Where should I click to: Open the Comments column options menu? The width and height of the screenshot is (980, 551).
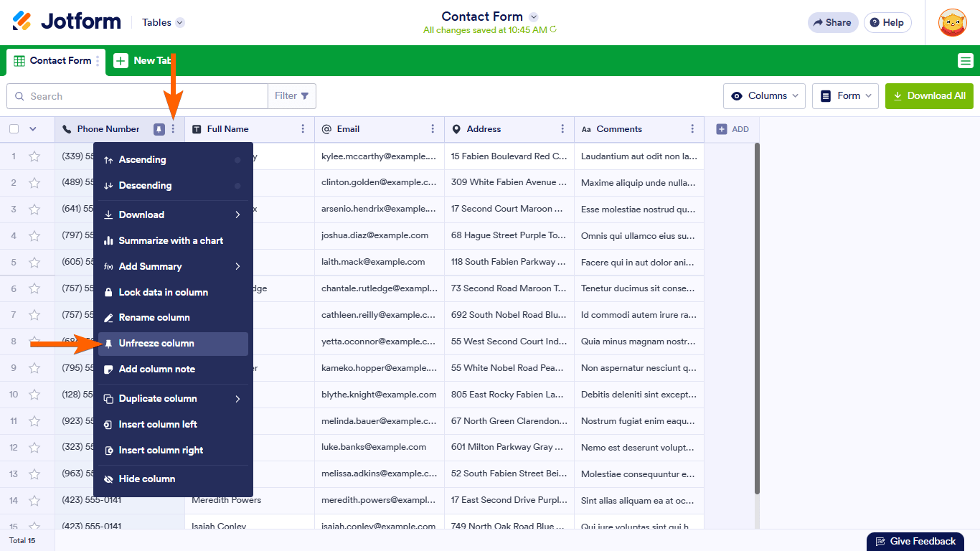pos(692,129)
